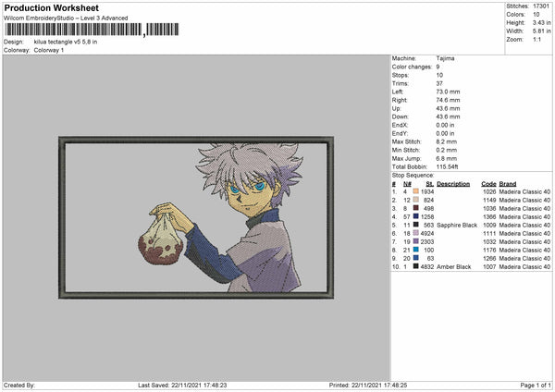
Task: Click the 'Sapphire Black' description text
Action: (457, 225)
